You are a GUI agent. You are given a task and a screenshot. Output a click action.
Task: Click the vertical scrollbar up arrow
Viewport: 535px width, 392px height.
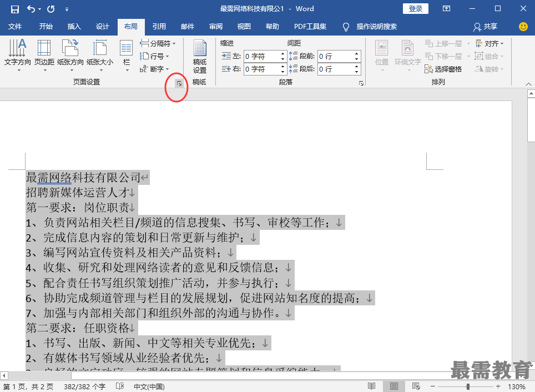(531, 93)
